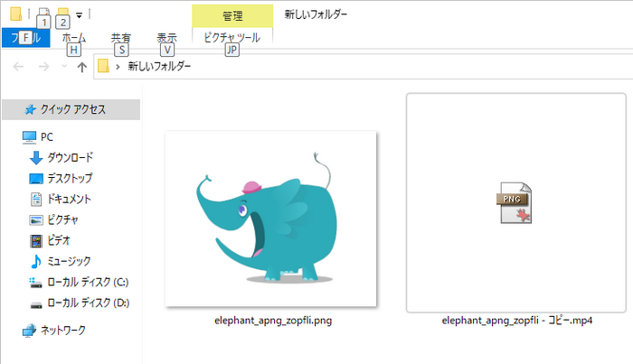Open the Quick Access Toolbar customize dropdown
The height and width of the screenshot is (364, 633).
[80, 14]
